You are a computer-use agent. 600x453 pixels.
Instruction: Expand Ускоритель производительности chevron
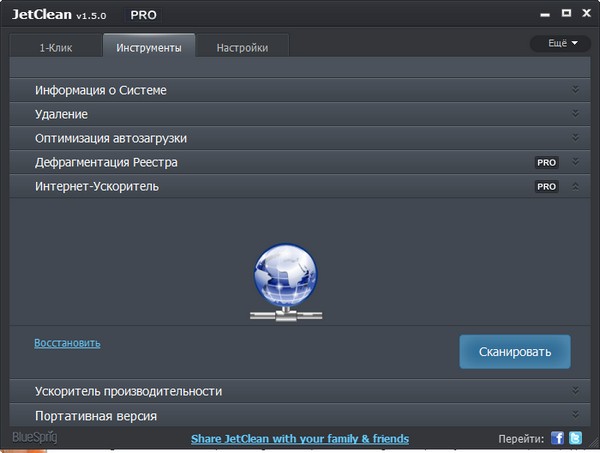point(575,391)
